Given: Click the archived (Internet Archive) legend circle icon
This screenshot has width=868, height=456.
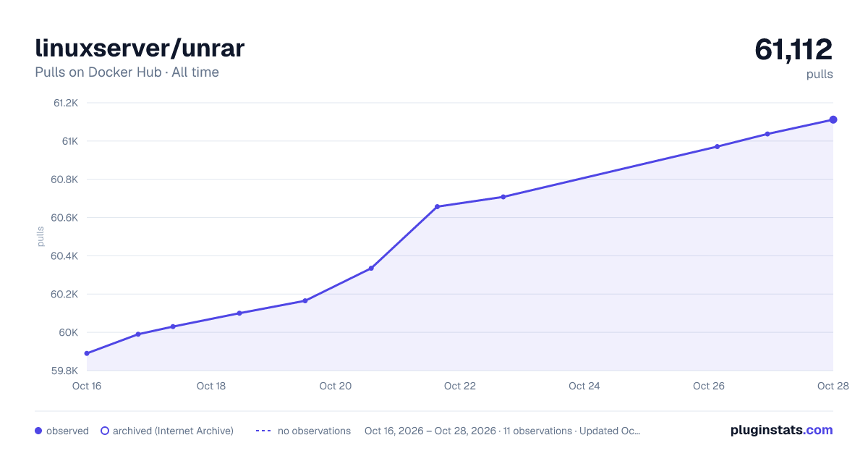Looking at the screenshot, I should pyautogui.click(x=105, y=431).
